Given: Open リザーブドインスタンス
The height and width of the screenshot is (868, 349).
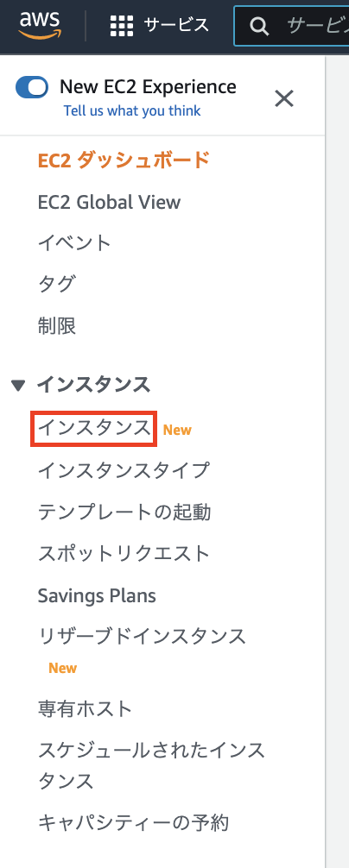Looking at the screenshot, I should [x=142, y=636].
